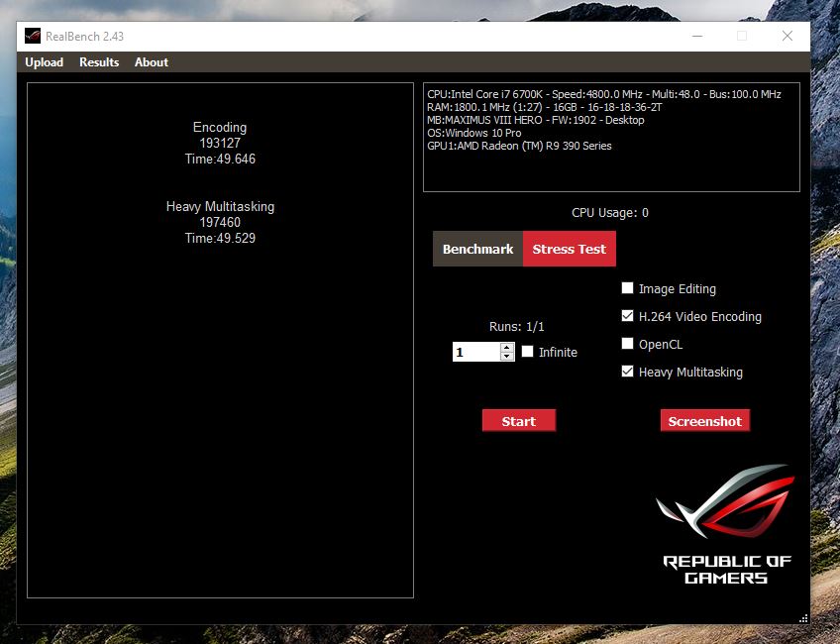Click the runs number input field
This screenshot has width=840, height=644.
pos(476,352)
